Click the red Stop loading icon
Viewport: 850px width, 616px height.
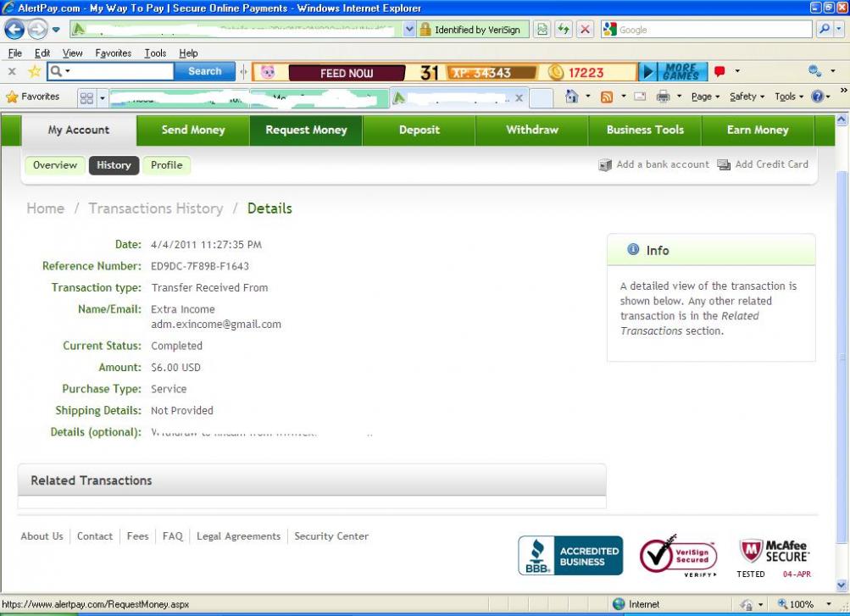[x=585, y=30]
